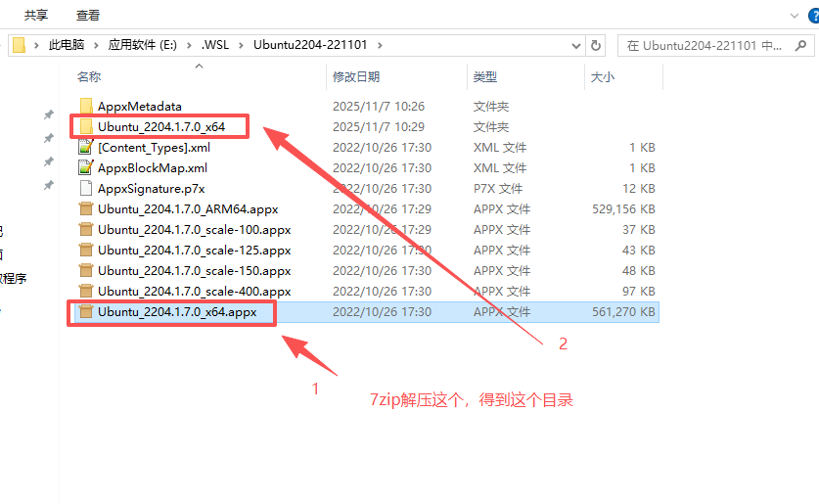Screen dimensions: 819x504
Task: Navigate to 应用软件 (E:) in the breadcrumb
Action: click(143, 45)
